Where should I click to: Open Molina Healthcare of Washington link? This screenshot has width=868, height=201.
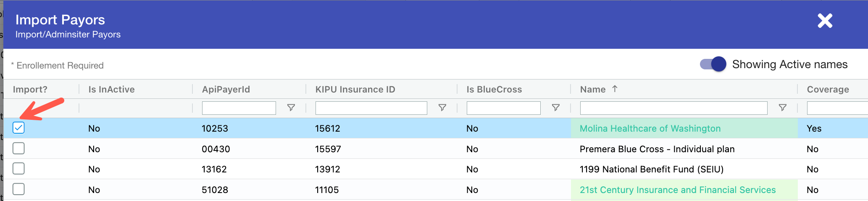pyautogui.click(x=650, y=128)
